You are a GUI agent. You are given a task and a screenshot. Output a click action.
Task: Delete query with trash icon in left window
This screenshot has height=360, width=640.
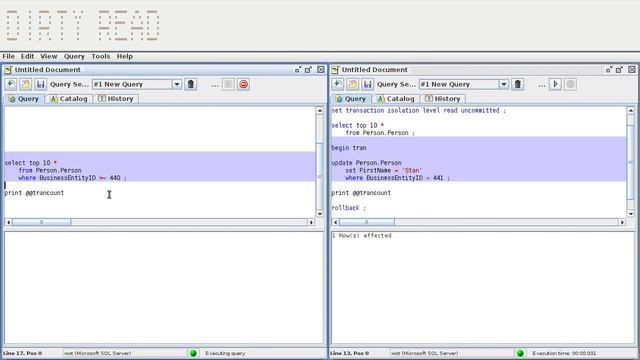pyautogui.click(x=191, y=84)
